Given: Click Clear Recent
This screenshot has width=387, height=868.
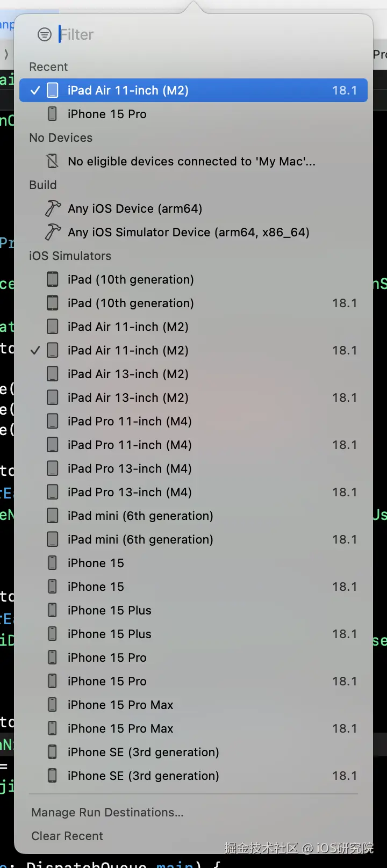Looking at the screenshot, I should pyautogui.click(x=67, y=836).
